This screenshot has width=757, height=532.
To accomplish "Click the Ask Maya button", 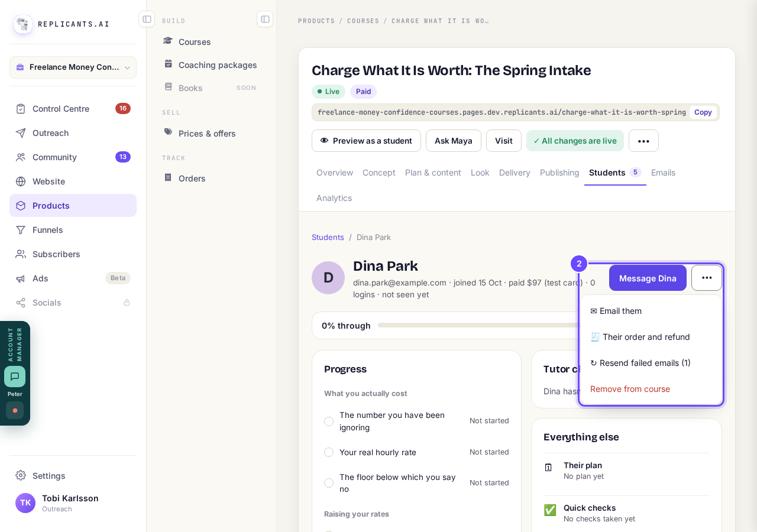I will [x=454, y=141].
